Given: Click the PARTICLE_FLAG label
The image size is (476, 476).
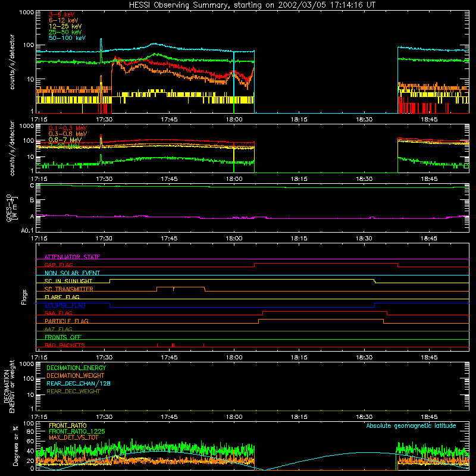Looking at the screenshot, I should 67,321.
